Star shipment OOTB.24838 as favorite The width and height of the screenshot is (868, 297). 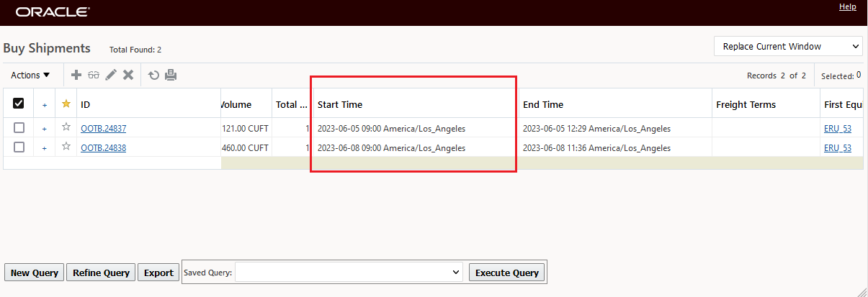coord(66,147)
